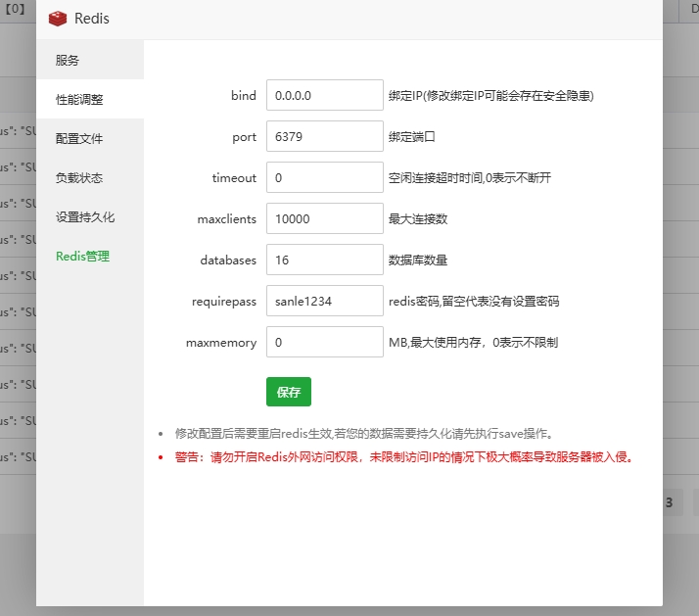
Task: Click the databases field showing 16
Action: [325, 260]
